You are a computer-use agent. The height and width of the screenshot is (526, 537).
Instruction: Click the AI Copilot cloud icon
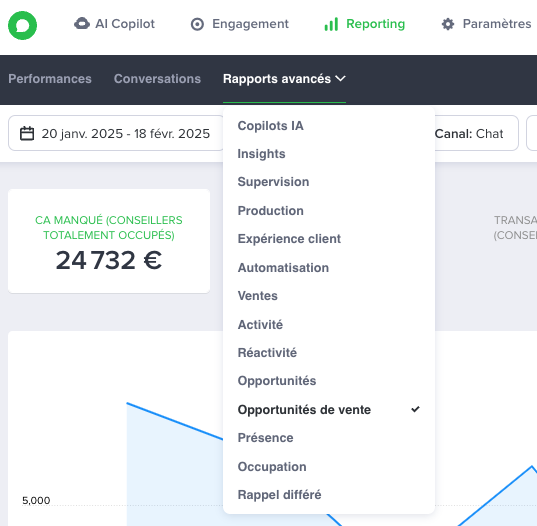click(x=82, y=24)
